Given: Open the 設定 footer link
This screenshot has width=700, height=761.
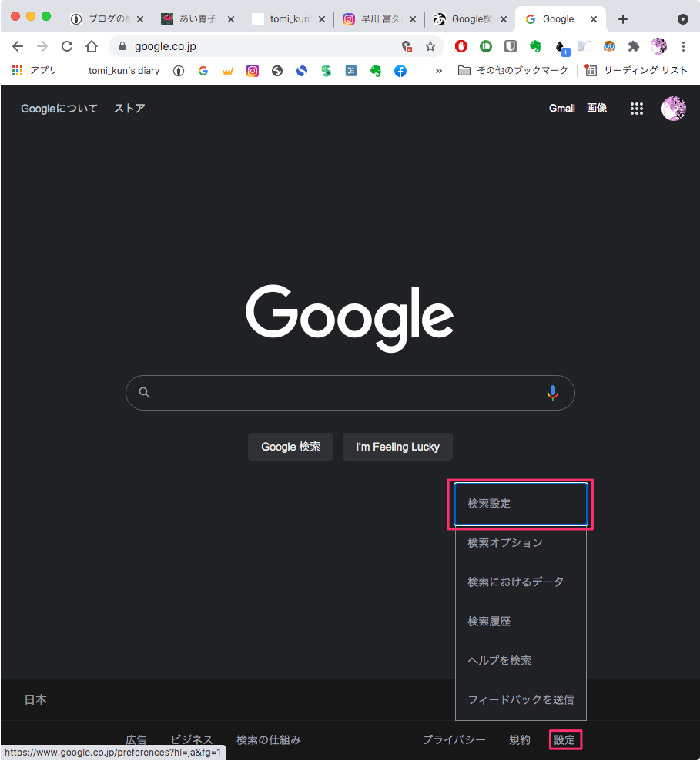Looking at the screenshot, I should tap(564, 740).
